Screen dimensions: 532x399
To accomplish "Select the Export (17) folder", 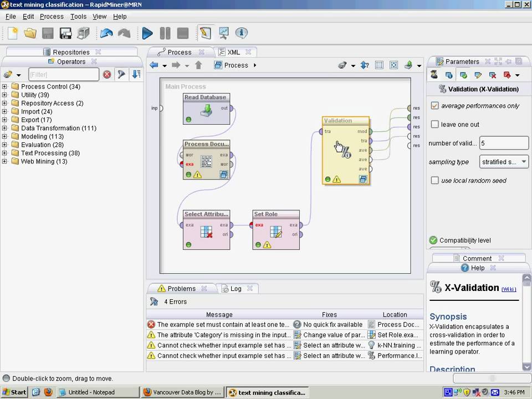I will tap(36, 120).
